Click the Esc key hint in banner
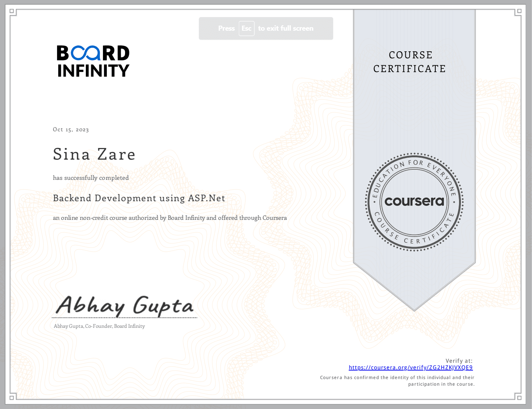This screenshot has width=532, height=409. click(x=247, y=28)
